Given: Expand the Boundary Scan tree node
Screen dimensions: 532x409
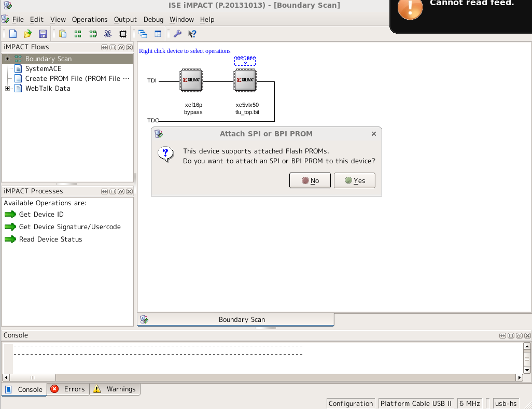Looking at the screenshot, I should (7, 59).
